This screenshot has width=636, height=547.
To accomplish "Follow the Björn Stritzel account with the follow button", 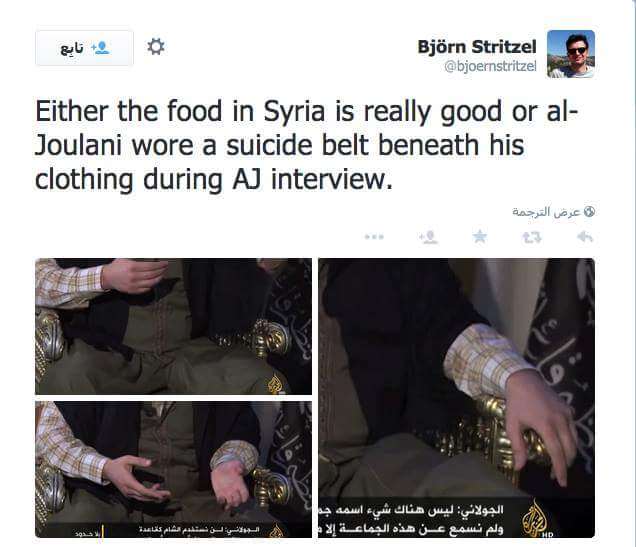I will point(84,48).
